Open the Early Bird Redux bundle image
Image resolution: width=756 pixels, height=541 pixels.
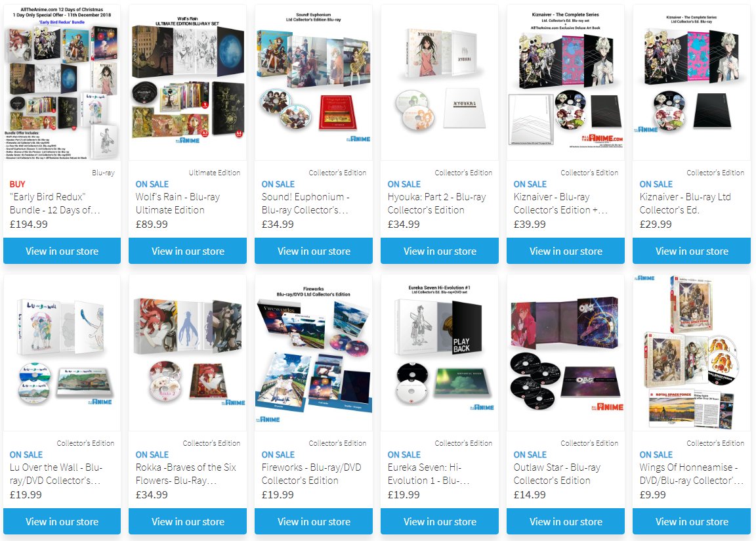coord(62,83)
